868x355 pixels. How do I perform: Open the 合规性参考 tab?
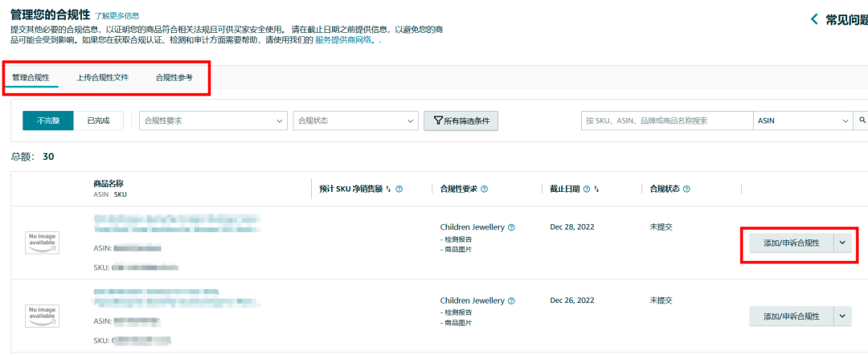click(x=174, y=78)
